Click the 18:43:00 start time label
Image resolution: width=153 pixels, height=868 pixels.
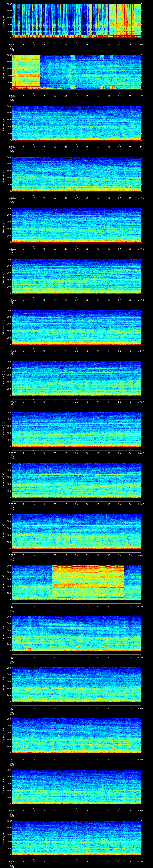[12, 760]
